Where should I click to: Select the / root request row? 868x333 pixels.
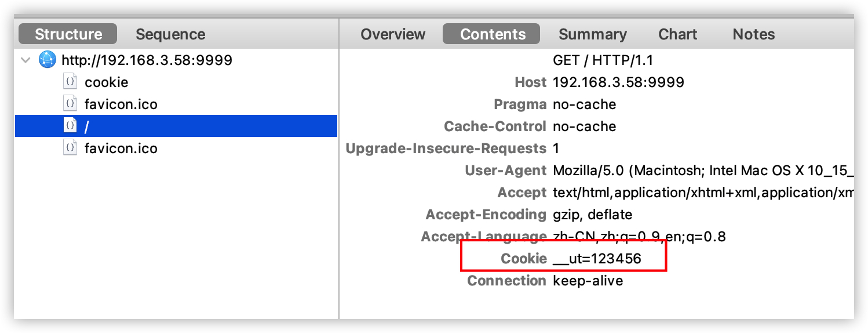(x=176, y=126)
